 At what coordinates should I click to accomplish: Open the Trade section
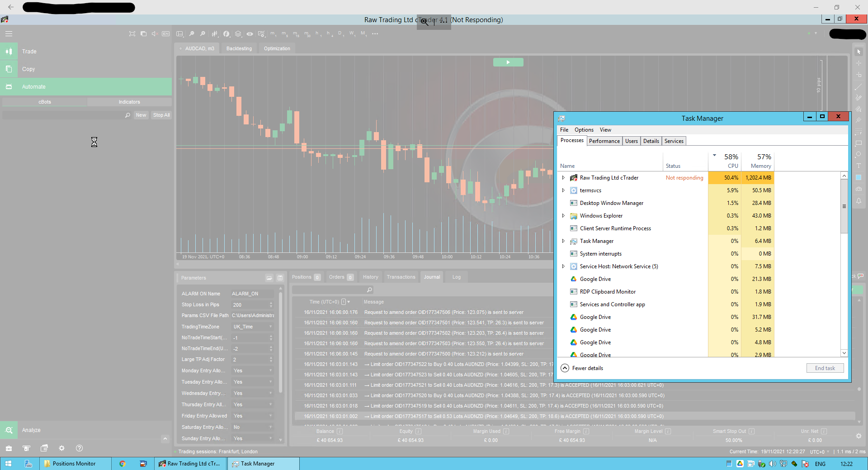pos(86,51)
